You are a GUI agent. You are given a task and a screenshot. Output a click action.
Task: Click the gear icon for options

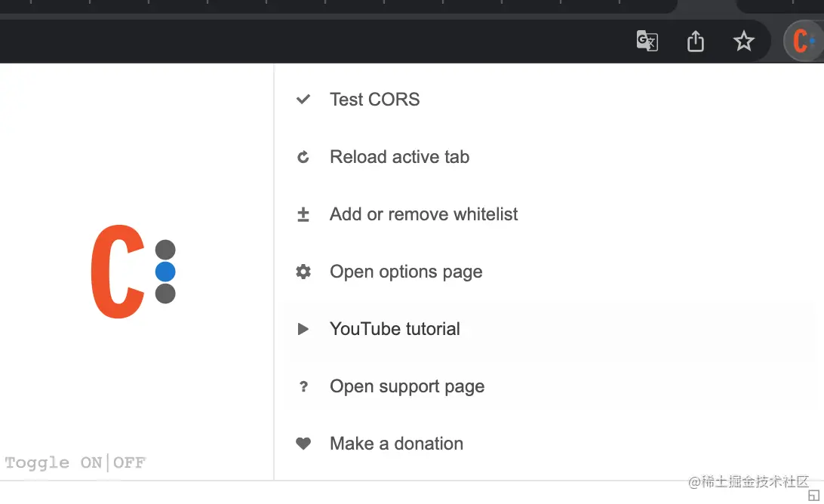tap(303, 272)
